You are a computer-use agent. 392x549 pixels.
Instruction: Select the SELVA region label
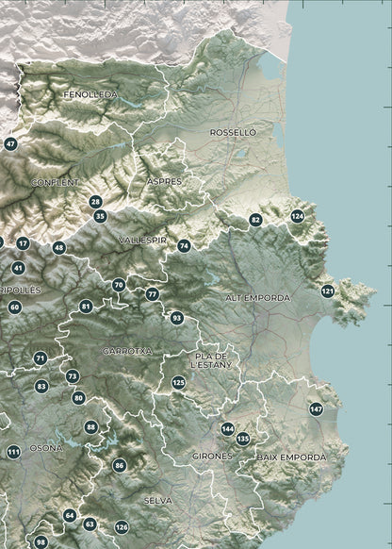coord(158,501)
